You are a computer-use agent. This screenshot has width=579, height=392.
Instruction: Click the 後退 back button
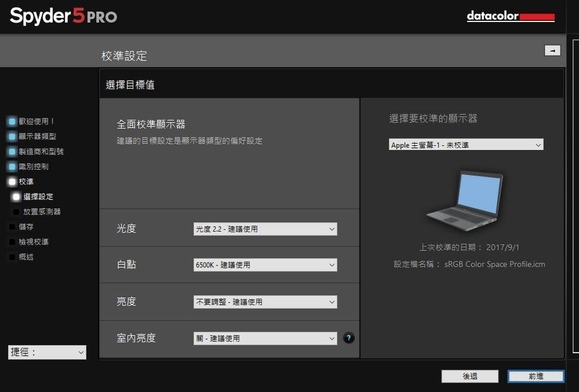(x=470, y=376)
